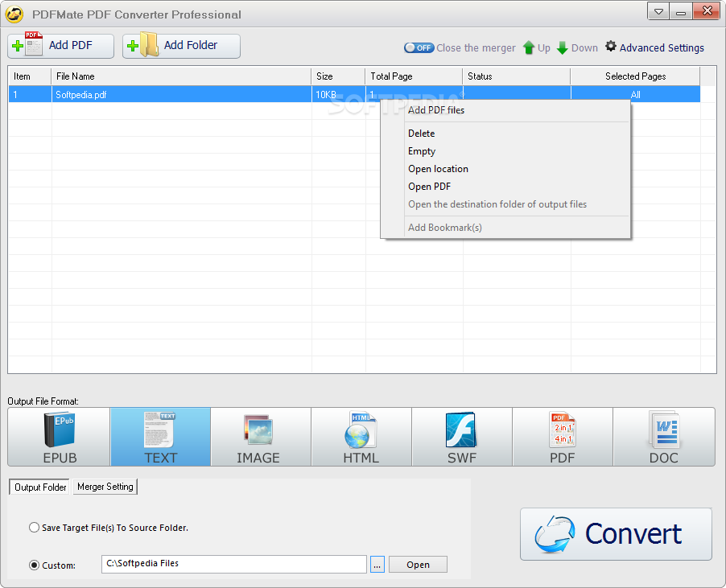Click the Selected Pages column header
Image resolution: width=726 pixels, height=588 pixels.
point(635,76)
